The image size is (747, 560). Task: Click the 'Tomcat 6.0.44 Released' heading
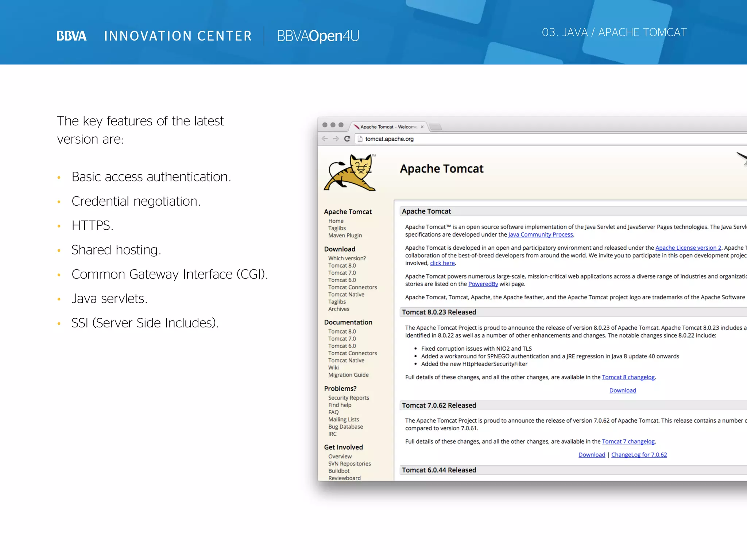click(439, 470)
